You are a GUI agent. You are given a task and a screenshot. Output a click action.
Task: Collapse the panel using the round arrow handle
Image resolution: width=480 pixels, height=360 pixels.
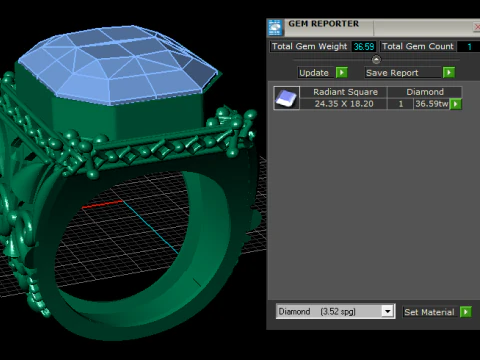click(376, 60)
